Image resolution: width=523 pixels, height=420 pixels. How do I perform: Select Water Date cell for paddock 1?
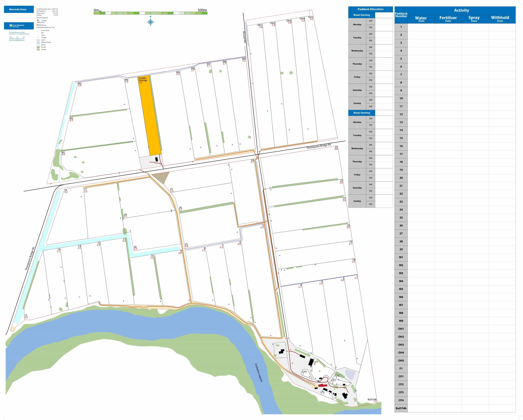point(421,27)
